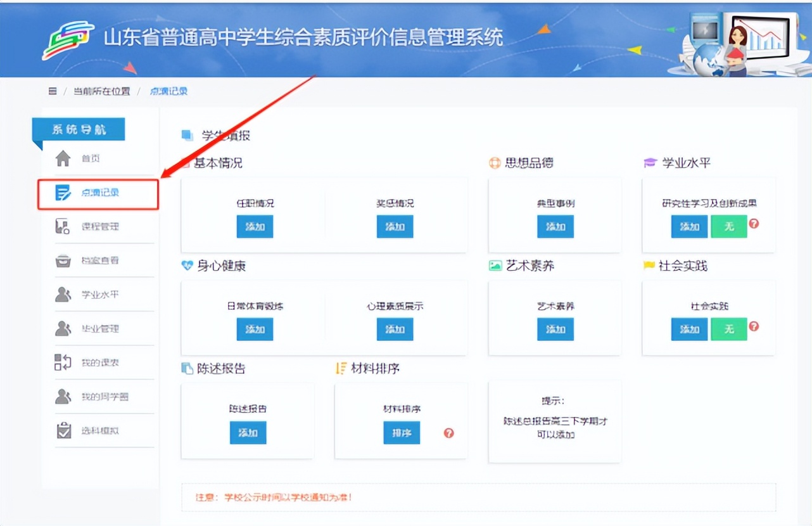This screenshot has width=812, height=526.
Task: Click the 研究性学习及创新成果 label
Action: pyautogui.click(x=709, y=204)
